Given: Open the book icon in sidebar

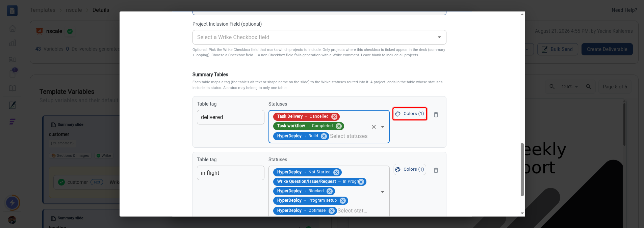Looking at the screenshot, I should pyautogui.click(x=12, y=88).
